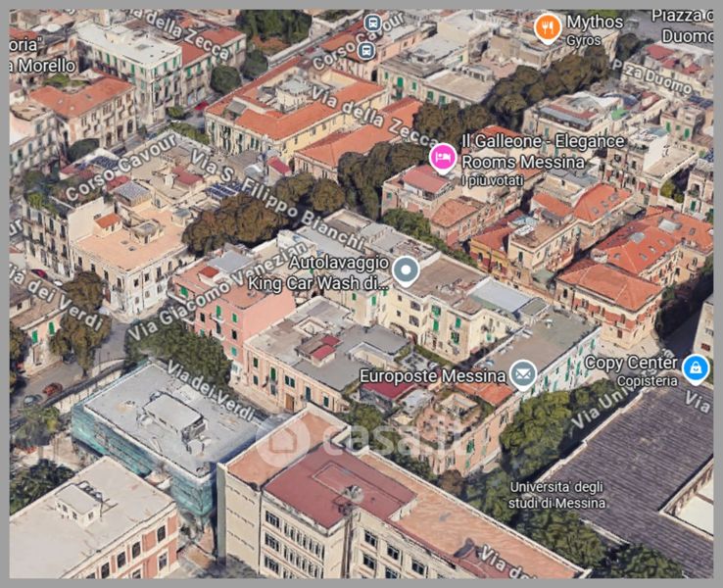Viewport: 723px width, 588px height.
Task: Click the 'Morello' place label
Action: (42, 66)
